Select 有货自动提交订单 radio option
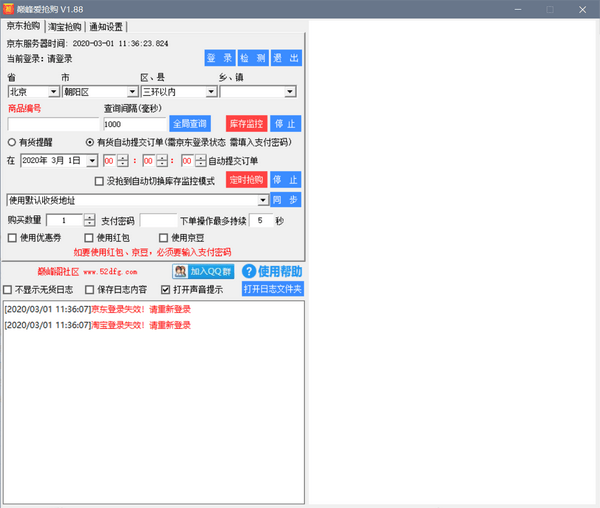 coord(91,142)
